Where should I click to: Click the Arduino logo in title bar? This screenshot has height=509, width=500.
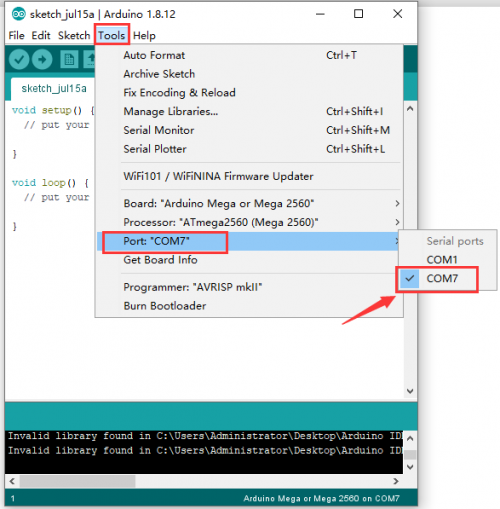(x=19, y=14)
